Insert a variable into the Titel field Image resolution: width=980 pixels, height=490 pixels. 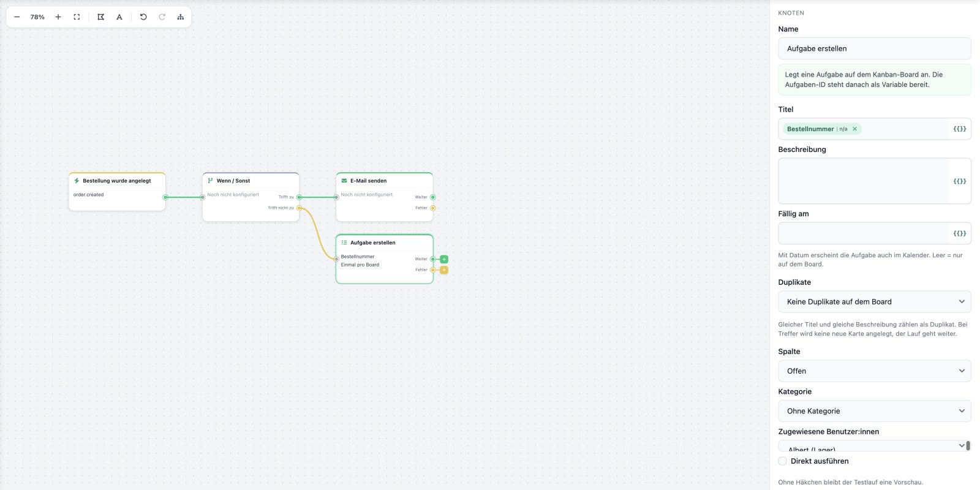point(960,129)
